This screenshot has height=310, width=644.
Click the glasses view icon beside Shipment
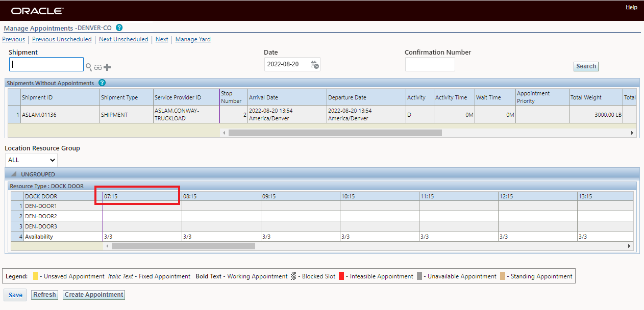pos(98,67)
